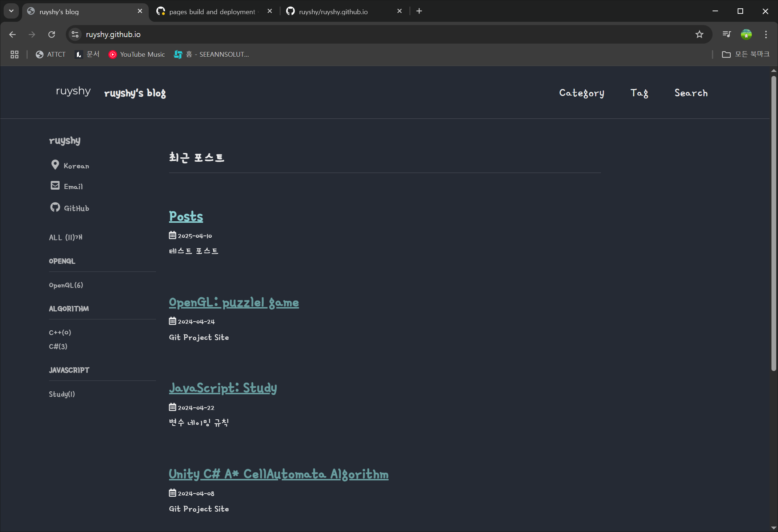Viewport: 778px width, 532px height.
Task: Open the ATTCT bookmark icon
Action: click(39, 54)
